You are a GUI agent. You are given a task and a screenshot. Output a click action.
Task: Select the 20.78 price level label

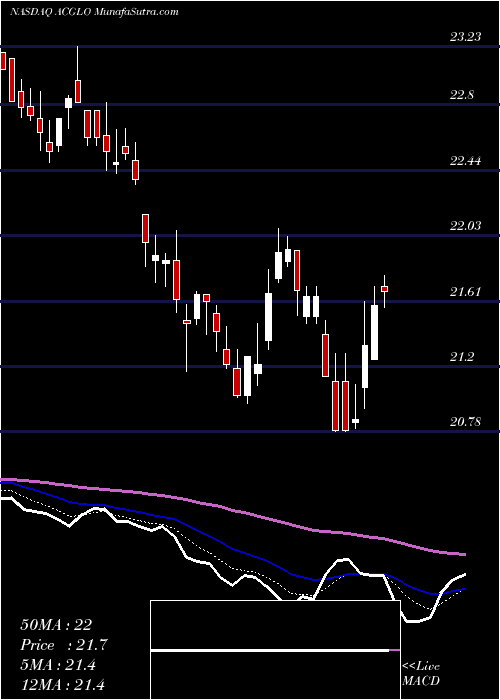(466, 421)
